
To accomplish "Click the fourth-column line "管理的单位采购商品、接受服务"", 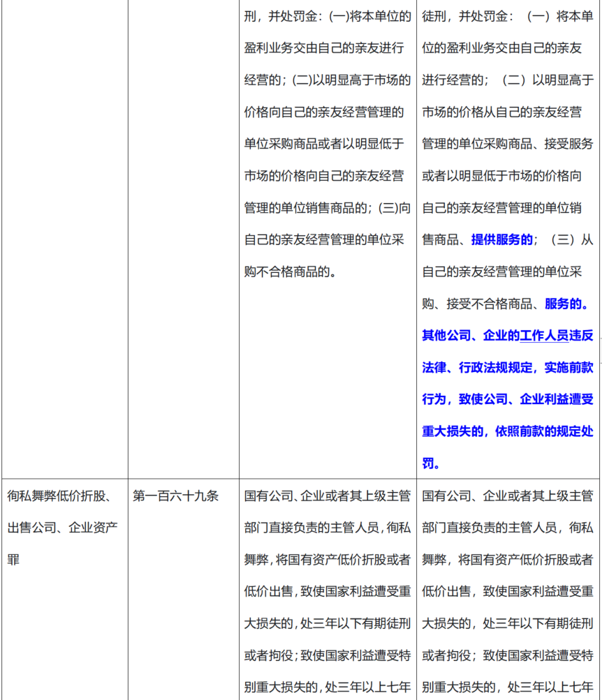I will click(507, 144).
